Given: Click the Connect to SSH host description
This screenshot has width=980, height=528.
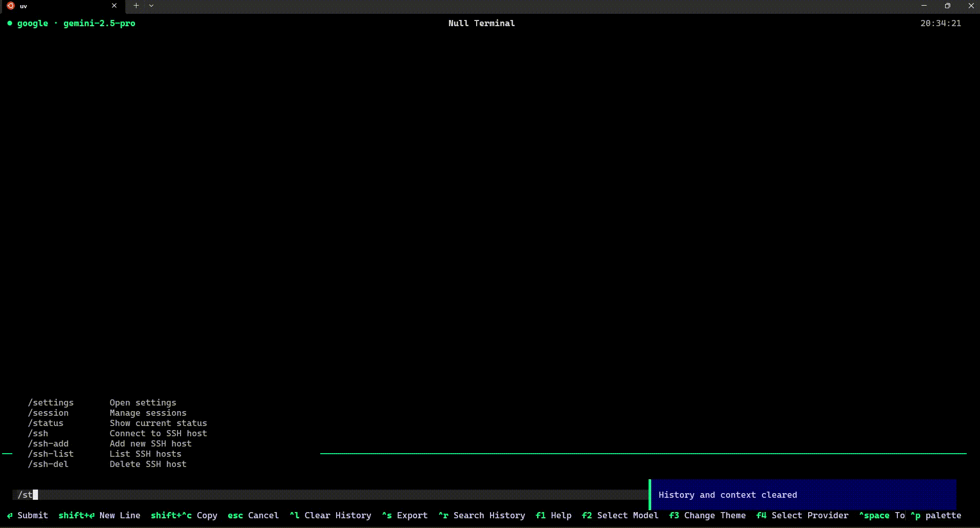Looking at the screenshot, I should 158,433.
